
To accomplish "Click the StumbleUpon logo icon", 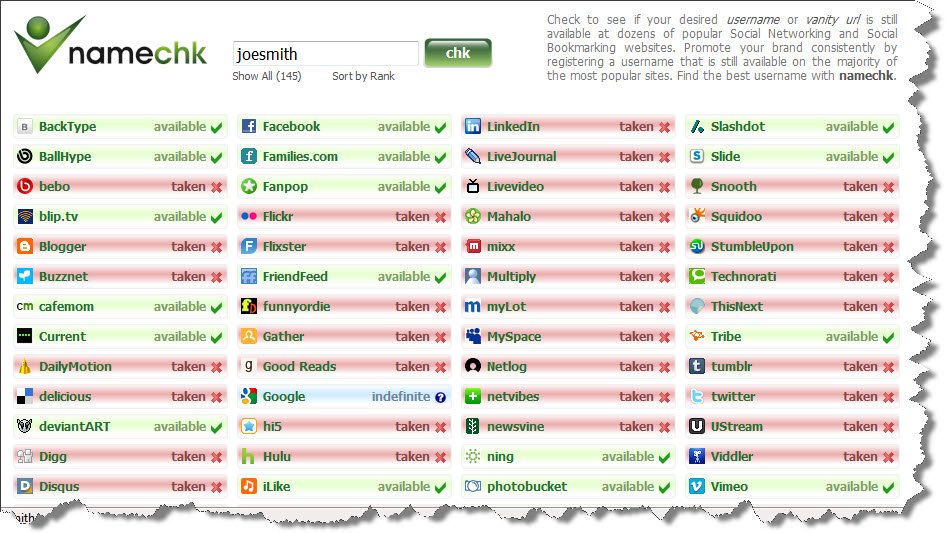I will pos(697,246).
